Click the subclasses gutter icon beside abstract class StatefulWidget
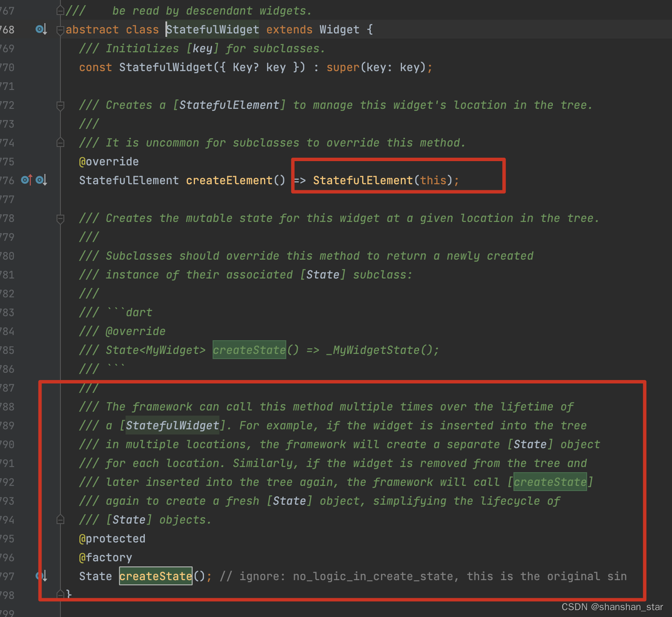Image resolution: width=672 pixels, height=617 pixels. coord(41,29)
